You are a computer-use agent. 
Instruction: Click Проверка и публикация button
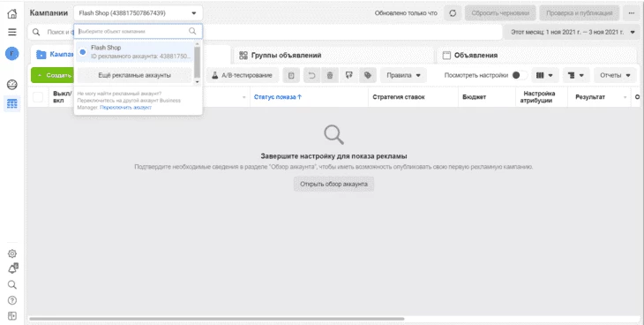579,13
